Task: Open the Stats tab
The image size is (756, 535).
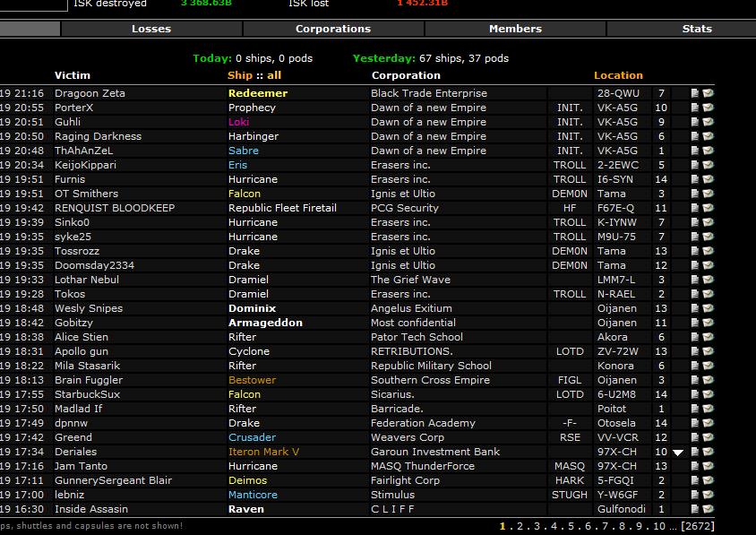Action: (x=697, y=29)
